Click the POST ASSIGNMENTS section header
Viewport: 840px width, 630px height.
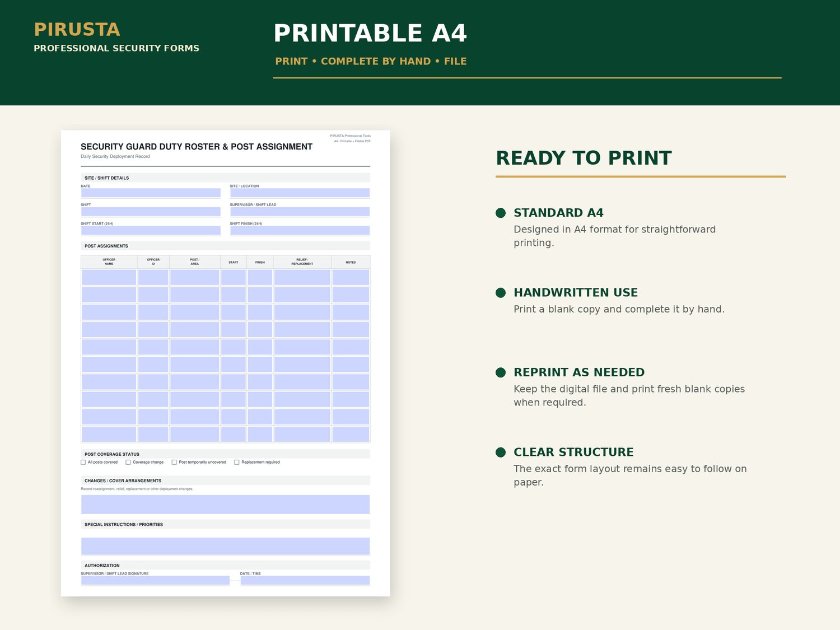[x=225, y=246]
